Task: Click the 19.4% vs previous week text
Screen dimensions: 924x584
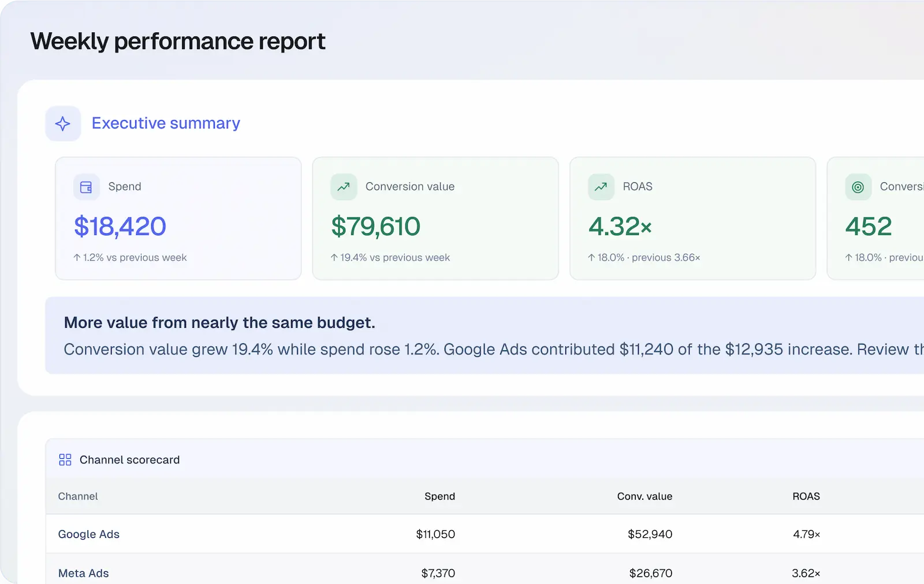Action: point(390,257)
